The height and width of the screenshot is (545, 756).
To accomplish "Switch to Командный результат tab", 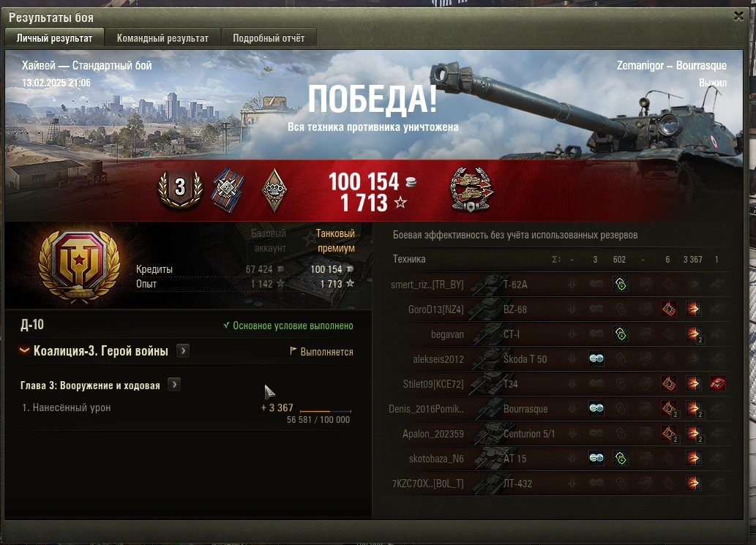I will pyautogui.click(x=162, y=38).
